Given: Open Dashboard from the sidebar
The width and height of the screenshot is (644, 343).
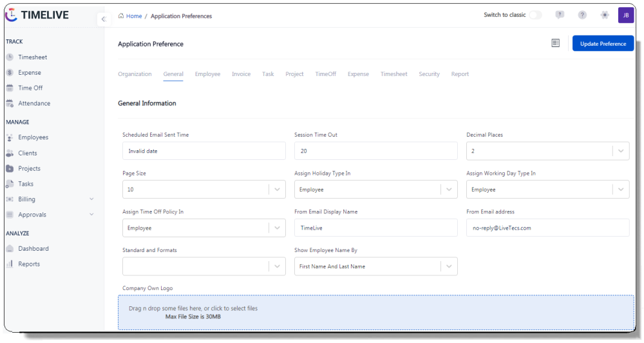Looking at the screenshot, I should click(33, 249).
